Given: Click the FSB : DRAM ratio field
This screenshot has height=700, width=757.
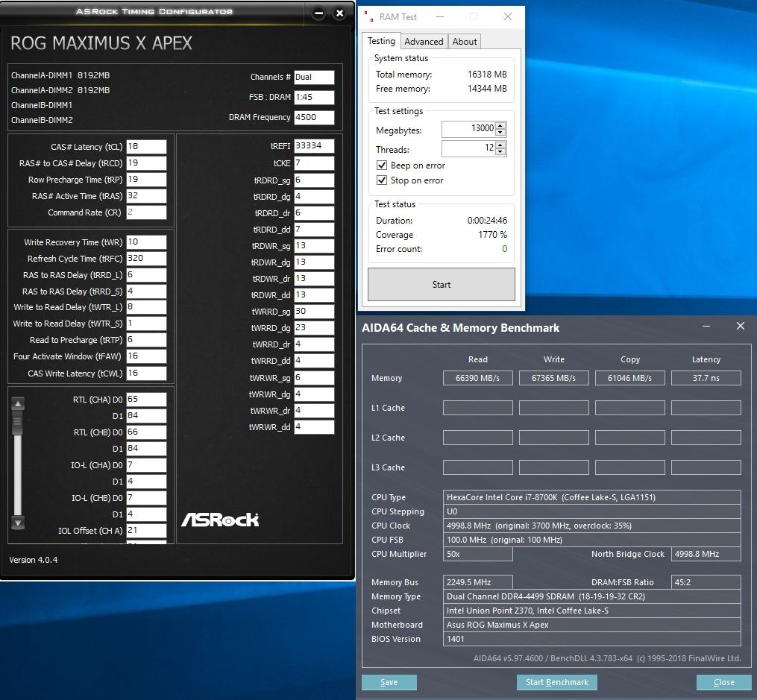Looking at the screenshot, I should [x=314, y=97].
